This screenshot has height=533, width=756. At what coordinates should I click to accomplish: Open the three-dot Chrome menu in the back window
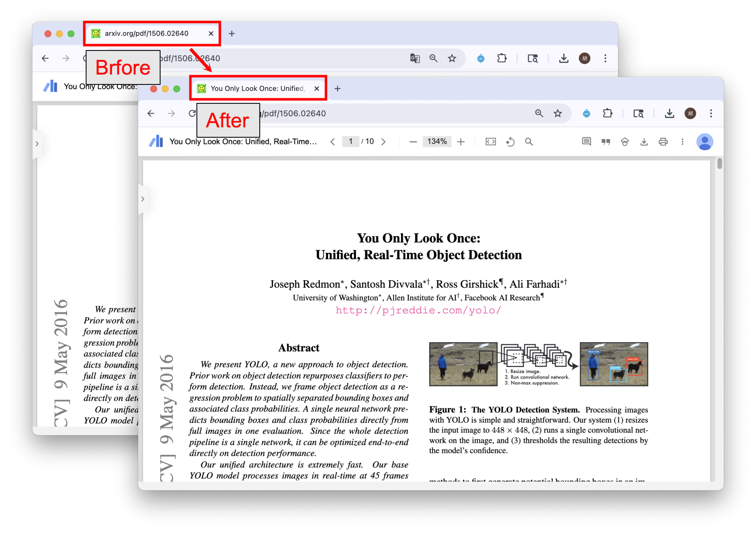[x=605, y=59]
